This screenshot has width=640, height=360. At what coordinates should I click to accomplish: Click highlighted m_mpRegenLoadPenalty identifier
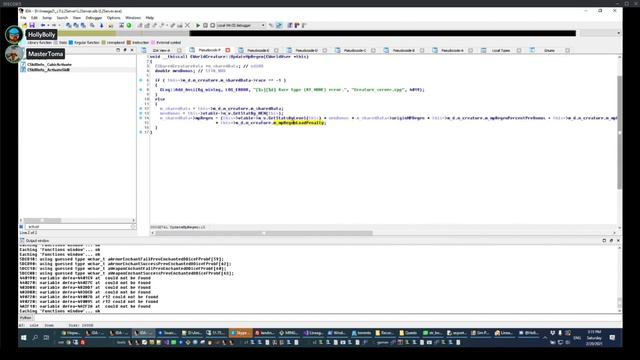(x=299, y=122)
